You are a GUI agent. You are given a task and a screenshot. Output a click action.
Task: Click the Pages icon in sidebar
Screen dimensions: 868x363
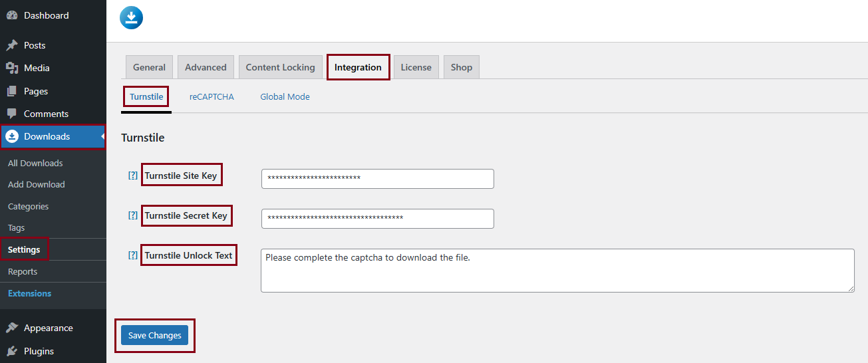(12, 91)
